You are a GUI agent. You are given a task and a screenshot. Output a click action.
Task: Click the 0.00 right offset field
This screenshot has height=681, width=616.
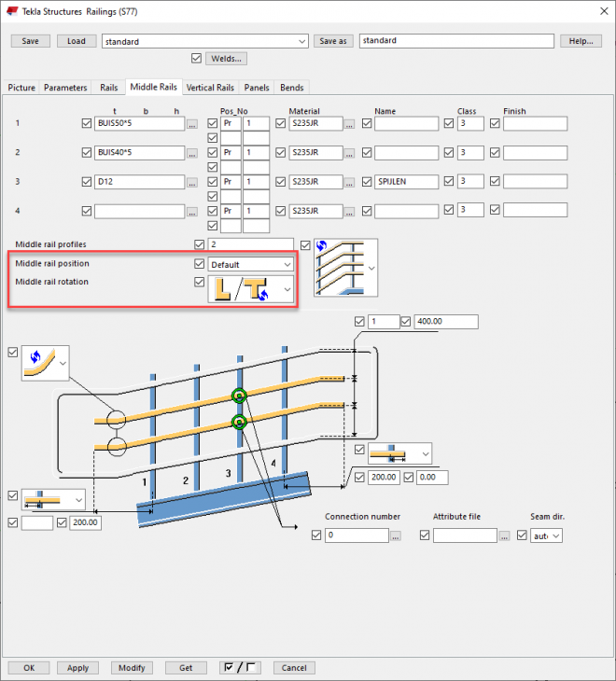click(x=432, y=478)
